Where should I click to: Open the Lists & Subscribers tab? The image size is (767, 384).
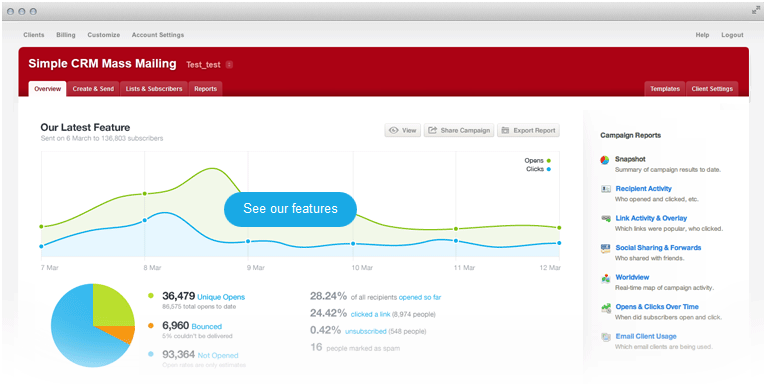pos(154,89)
